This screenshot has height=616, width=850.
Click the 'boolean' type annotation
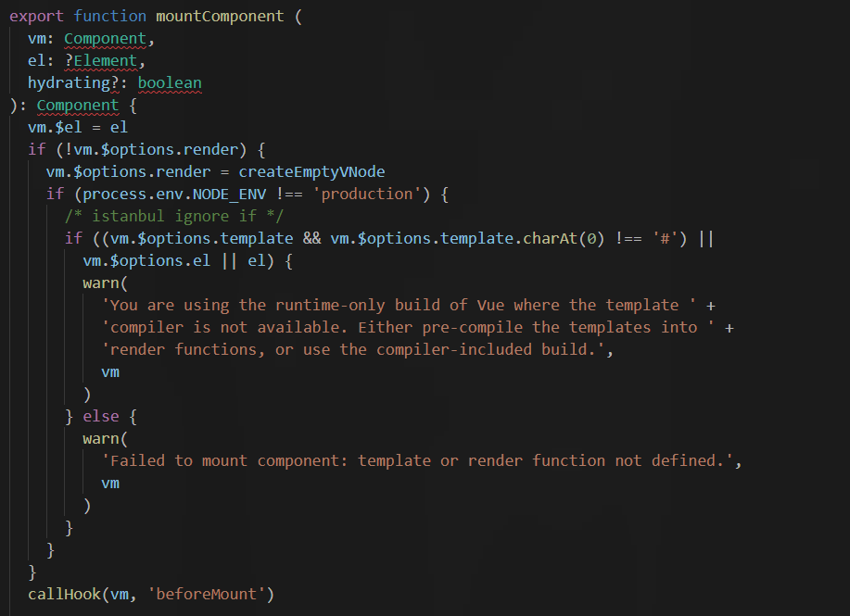[170, 82]
